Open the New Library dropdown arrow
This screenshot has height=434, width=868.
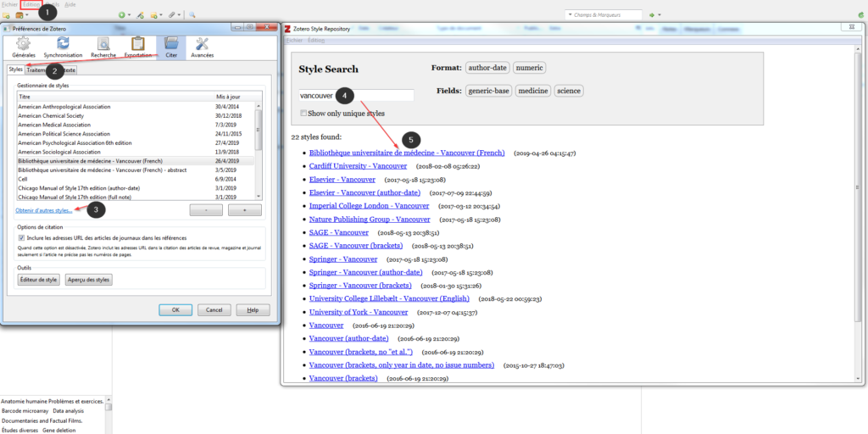[x=25, y=15]
